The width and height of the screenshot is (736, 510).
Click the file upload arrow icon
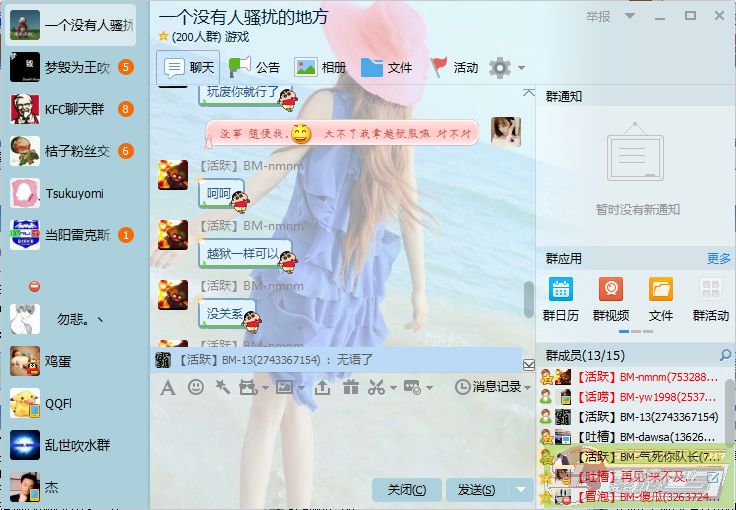click(323, 387)
